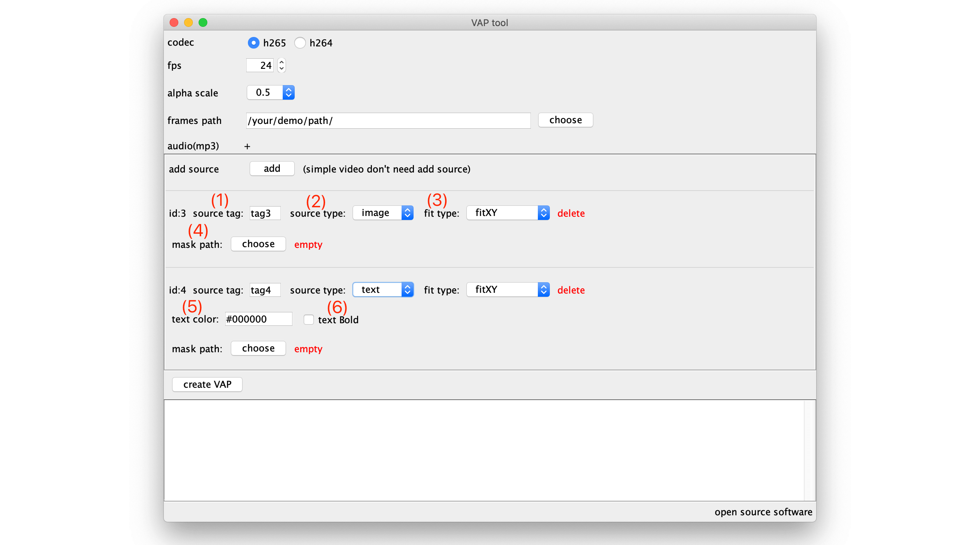Choose mask path for id:3 source
The image size is (980, 545).
pyautogui.click(x=258, y=244)
